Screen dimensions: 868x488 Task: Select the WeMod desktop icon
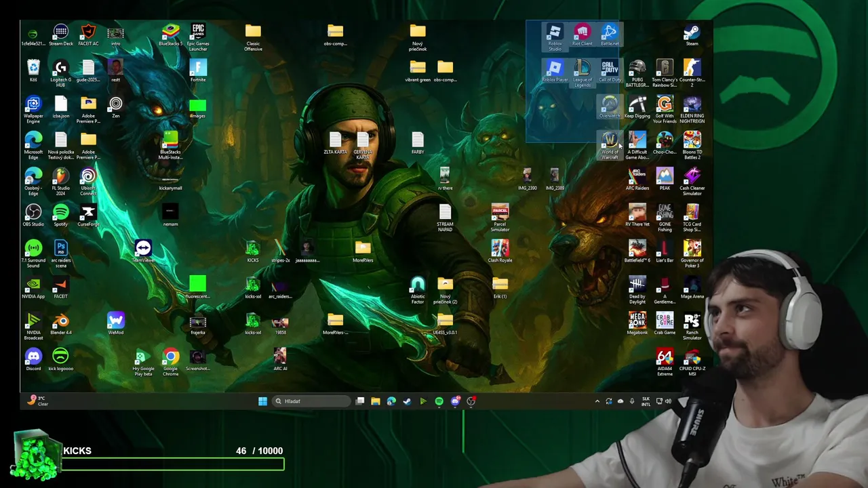[116, 323]
